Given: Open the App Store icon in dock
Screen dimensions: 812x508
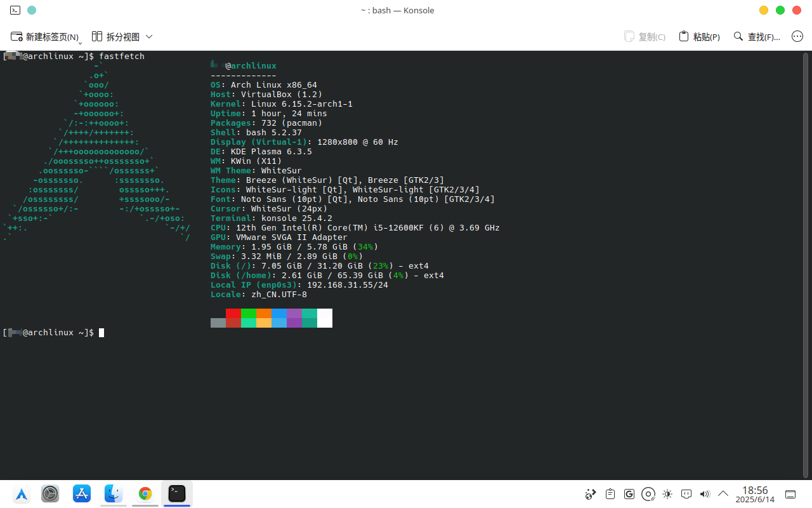Looking at the screenshot, I should (x=82, y=493).
